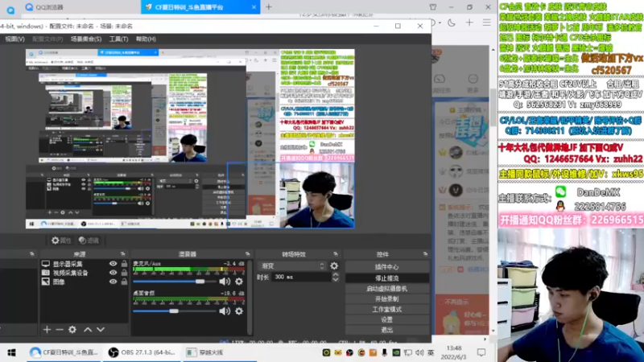Open 麦克风/Aux audio settings gear
The image size is (644, 362).
point(239,282)
